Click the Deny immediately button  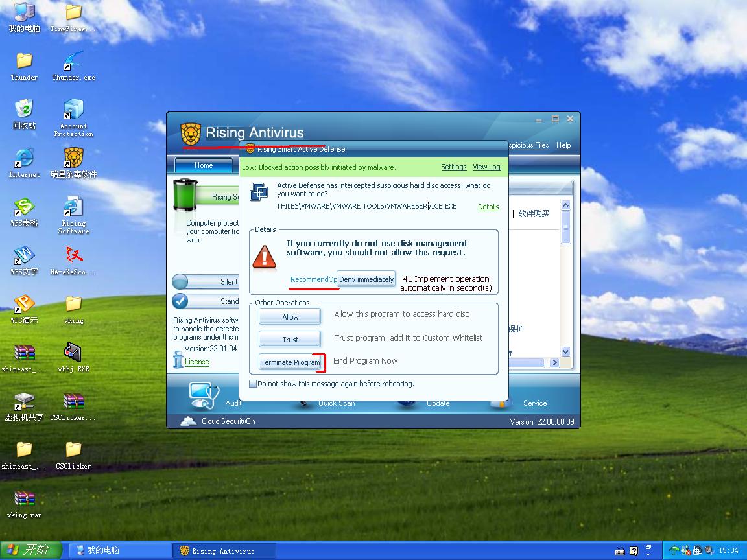pyautogui.click(x=366, y=279)
